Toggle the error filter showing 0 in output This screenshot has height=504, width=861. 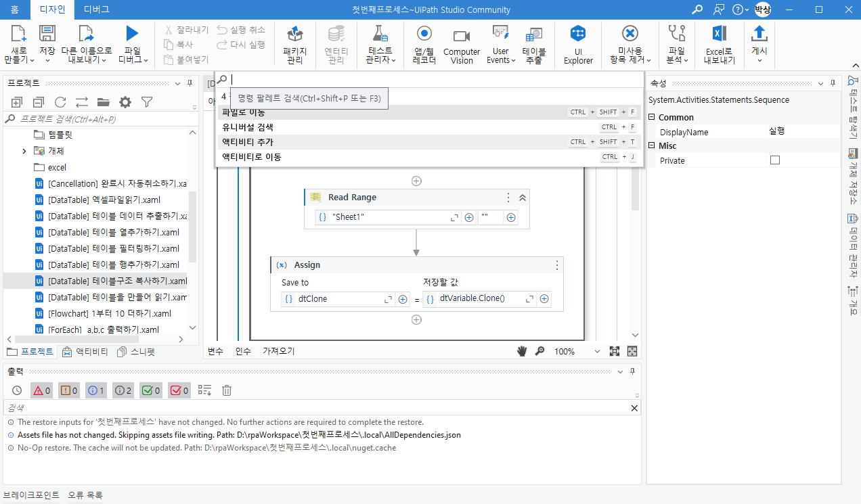[x=42, y=390]
